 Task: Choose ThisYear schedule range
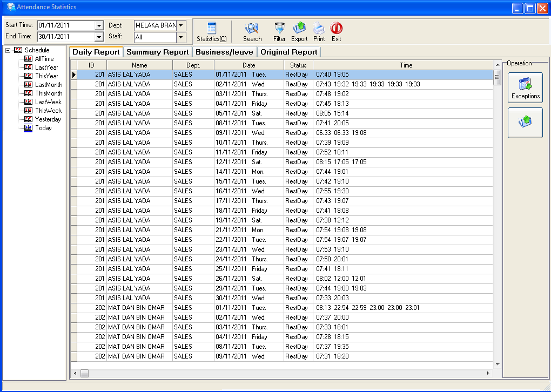(46, 76)
